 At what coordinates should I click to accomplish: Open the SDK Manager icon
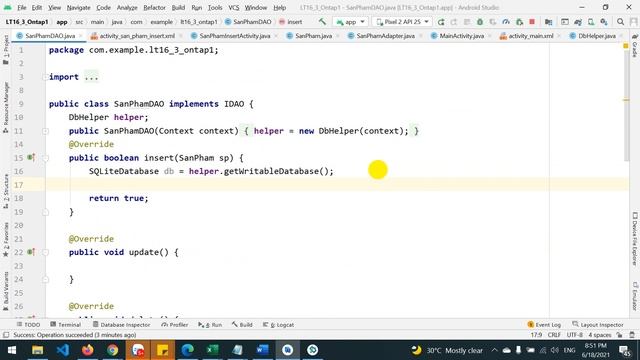pos(604,22)
